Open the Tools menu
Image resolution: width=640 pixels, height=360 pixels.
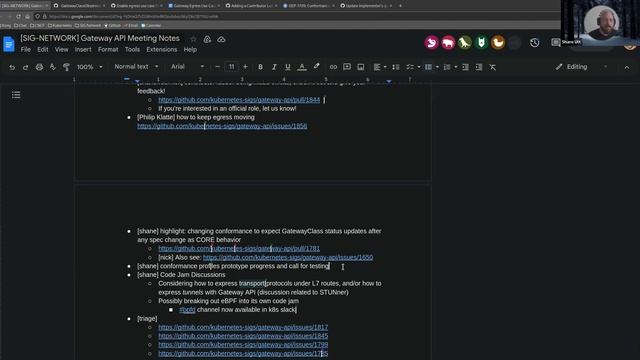tap(132, 49)
